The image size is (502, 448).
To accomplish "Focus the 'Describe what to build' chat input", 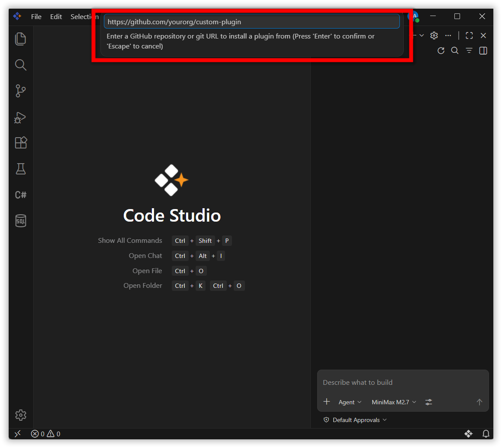I will pos(403,382).
